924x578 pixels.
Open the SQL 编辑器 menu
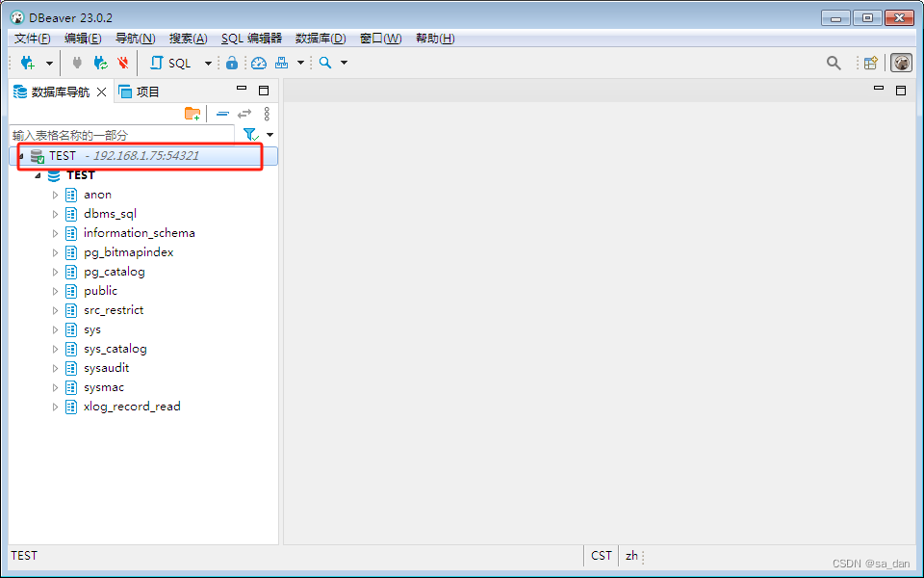pos(251,39)
